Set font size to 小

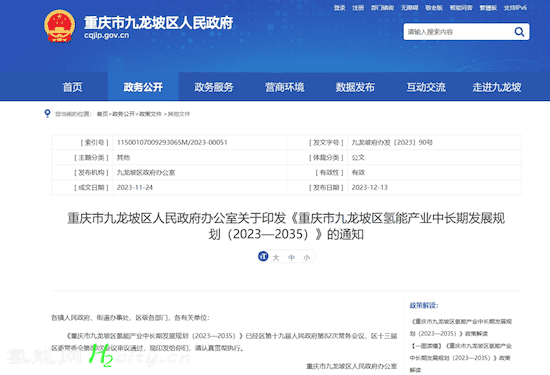point(307,258)
